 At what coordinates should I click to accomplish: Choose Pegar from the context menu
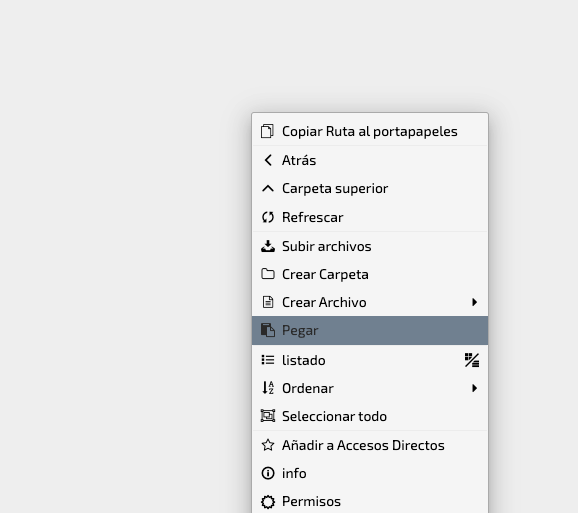coord(370,330)
